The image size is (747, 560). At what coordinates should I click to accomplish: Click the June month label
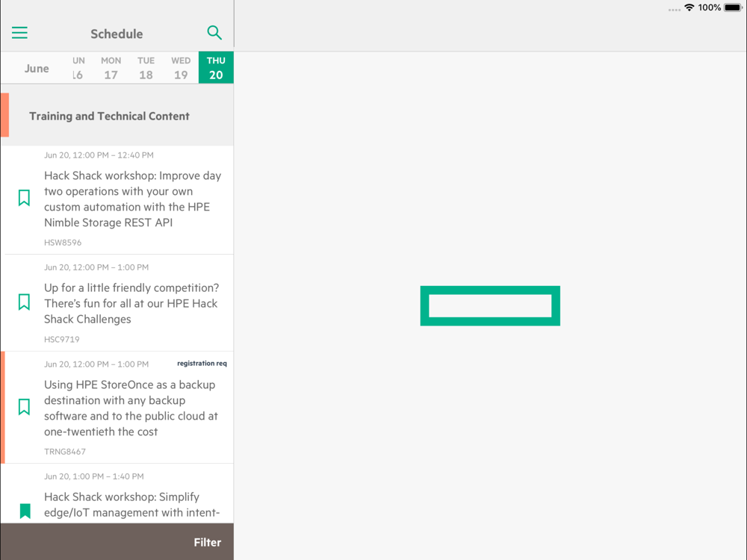(x=37, y=69)
